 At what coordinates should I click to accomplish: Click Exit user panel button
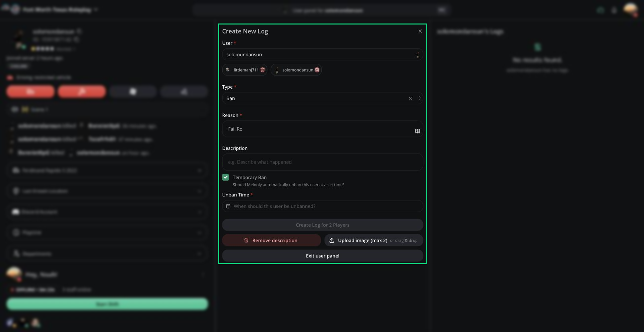coord(322,256)
